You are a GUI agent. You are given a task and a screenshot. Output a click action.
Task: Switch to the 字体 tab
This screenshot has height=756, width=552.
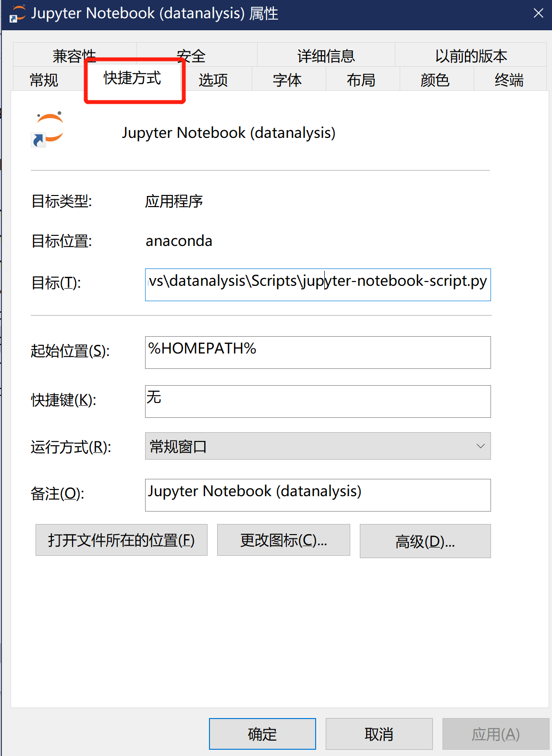287,80
